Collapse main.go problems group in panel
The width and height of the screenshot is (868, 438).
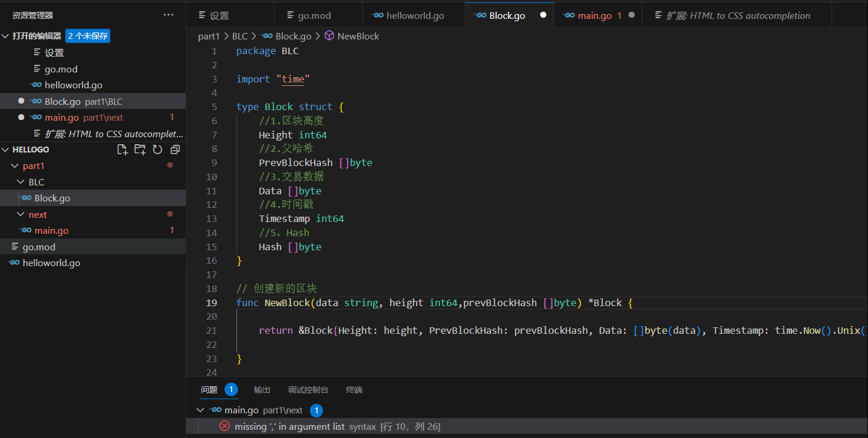200,410
